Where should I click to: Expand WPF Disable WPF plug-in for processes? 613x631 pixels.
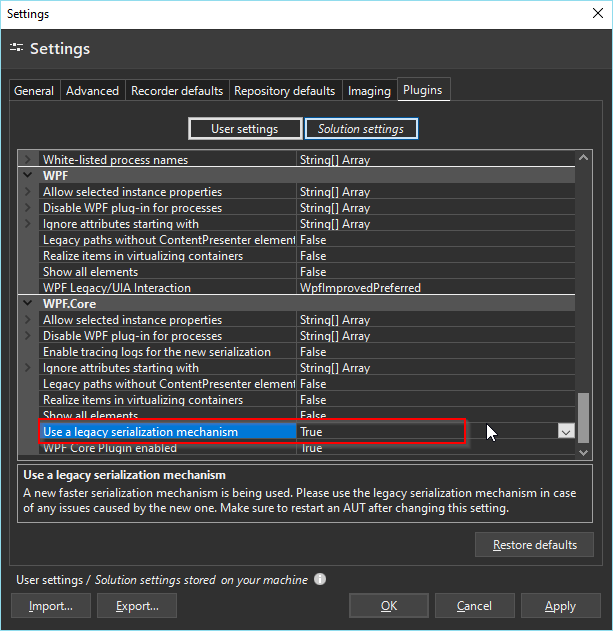point(28,208)
